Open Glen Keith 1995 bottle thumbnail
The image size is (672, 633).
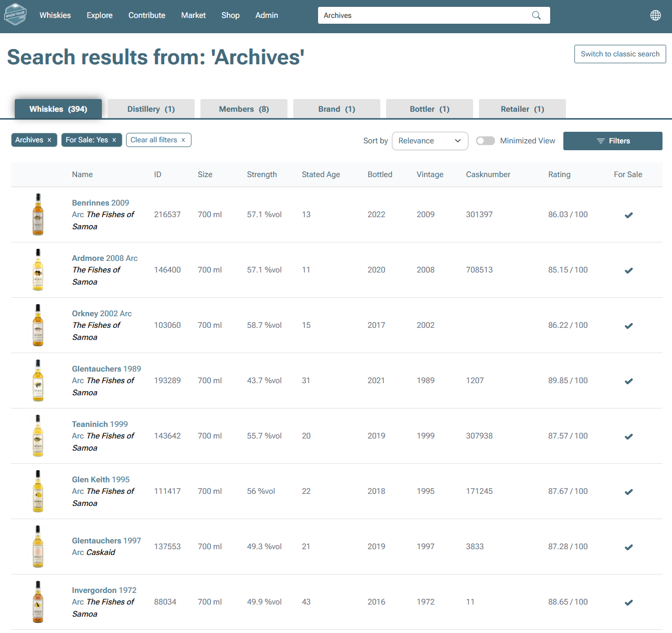click(38, 491)
